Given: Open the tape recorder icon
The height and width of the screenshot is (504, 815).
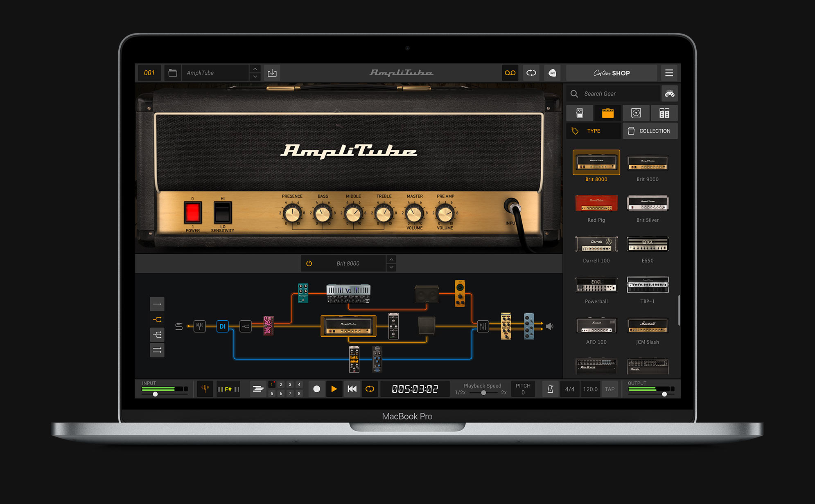Looking at the screenshot, I should pos(510,73).
